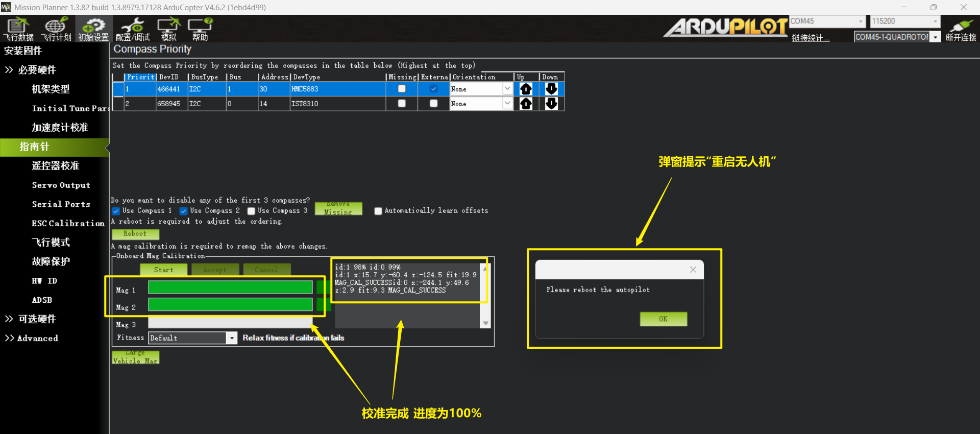Image resolution: width=980 pixels, height=434 pixels.
Task: Open the 配置/调试 config tuning icon
Action: coord(133,29)
